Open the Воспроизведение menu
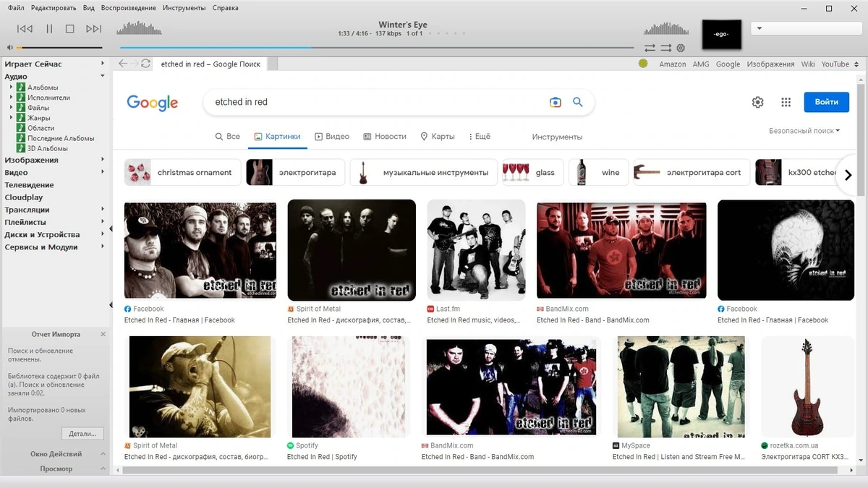The height and width of the screenshot is (488, 868). coord(129,8)
